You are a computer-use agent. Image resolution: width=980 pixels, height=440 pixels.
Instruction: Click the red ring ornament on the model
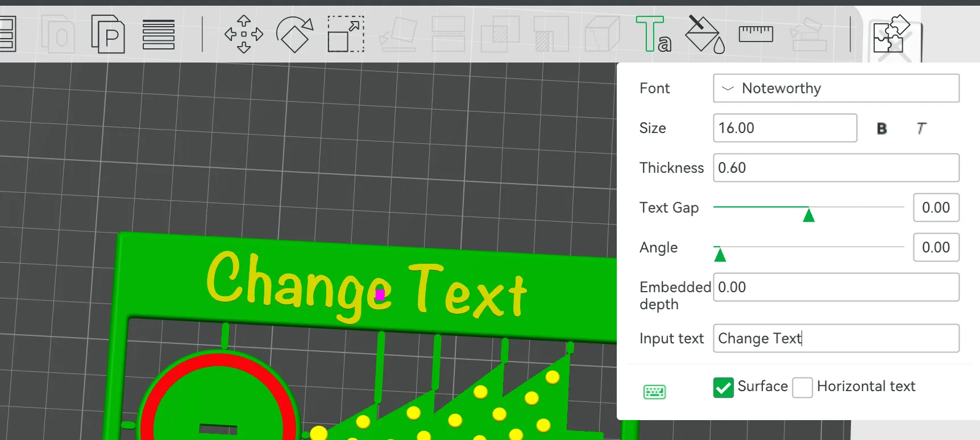pyautogui.click(x=219, y=360)
